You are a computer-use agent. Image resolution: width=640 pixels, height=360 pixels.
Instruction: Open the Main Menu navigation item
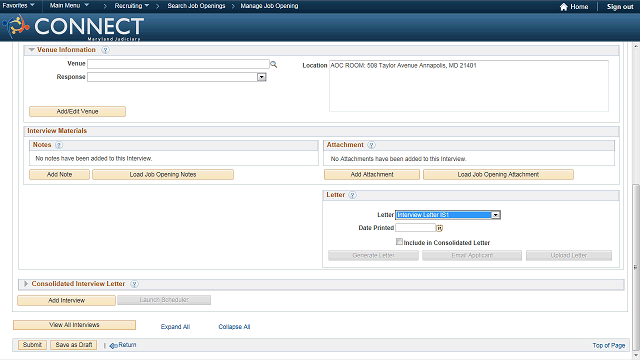(69, 6)
